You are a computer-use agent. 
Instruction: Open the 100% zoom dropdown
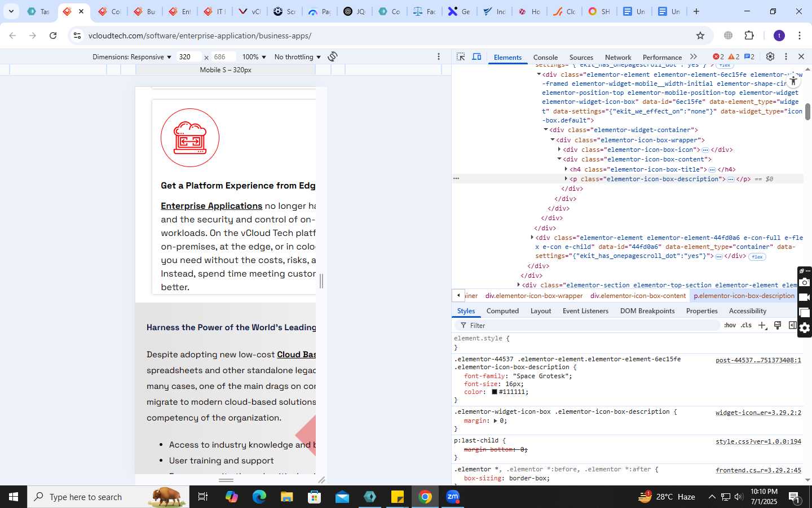click(x=254, y=57)
